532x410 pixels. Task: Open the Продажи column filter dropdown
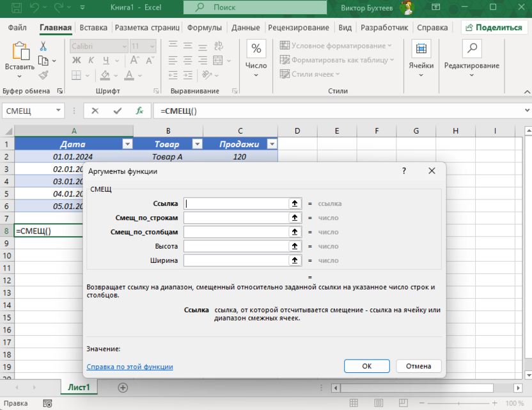272,145
